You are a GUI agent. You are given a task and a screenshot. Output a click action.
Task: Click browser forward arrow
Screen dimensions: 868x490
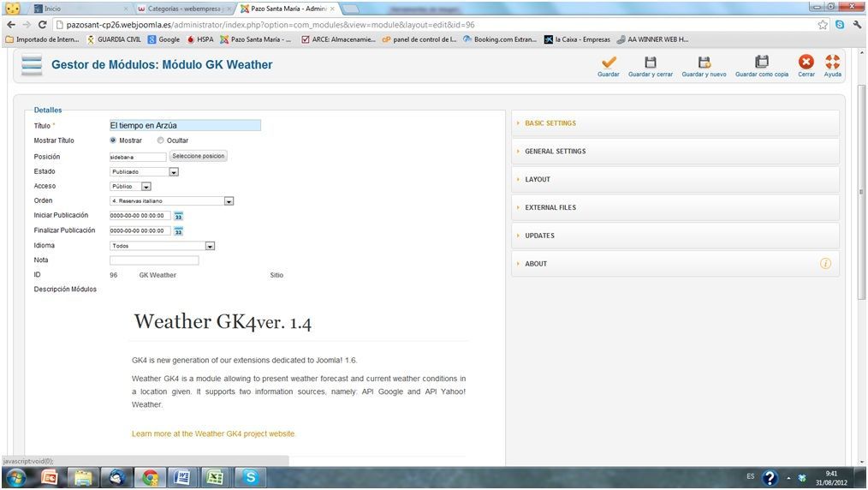[27, 25]
